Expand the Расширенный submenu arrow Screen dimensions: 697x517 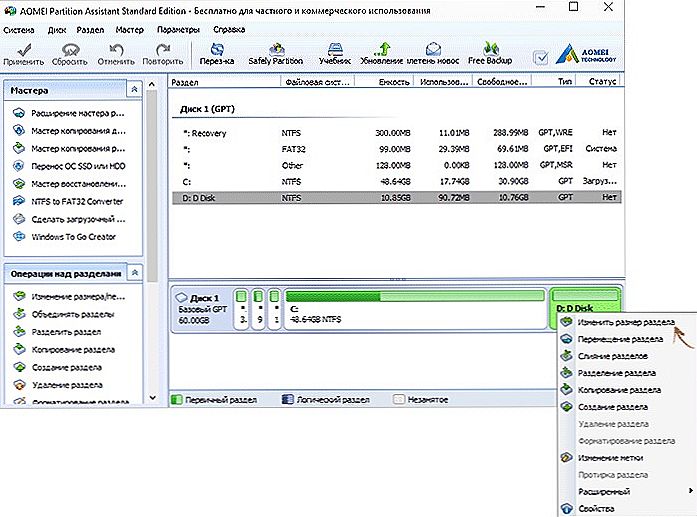coord(690,491)
